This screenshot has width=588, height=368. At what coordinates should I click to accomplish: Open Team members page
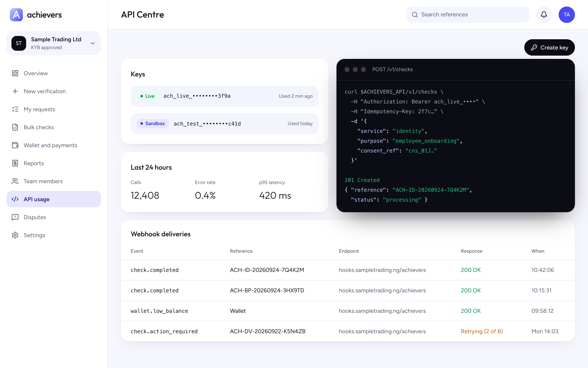54,181
